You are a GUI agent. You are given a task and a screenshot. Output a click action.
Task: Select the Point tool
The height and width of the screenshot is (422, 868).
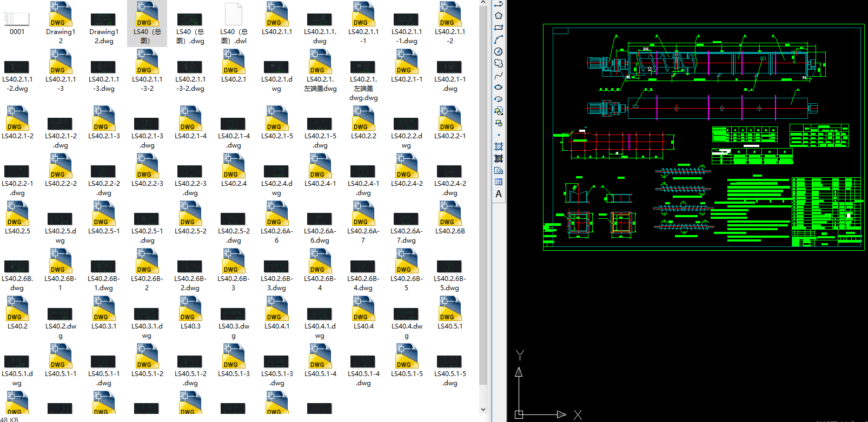pos(499,135)
